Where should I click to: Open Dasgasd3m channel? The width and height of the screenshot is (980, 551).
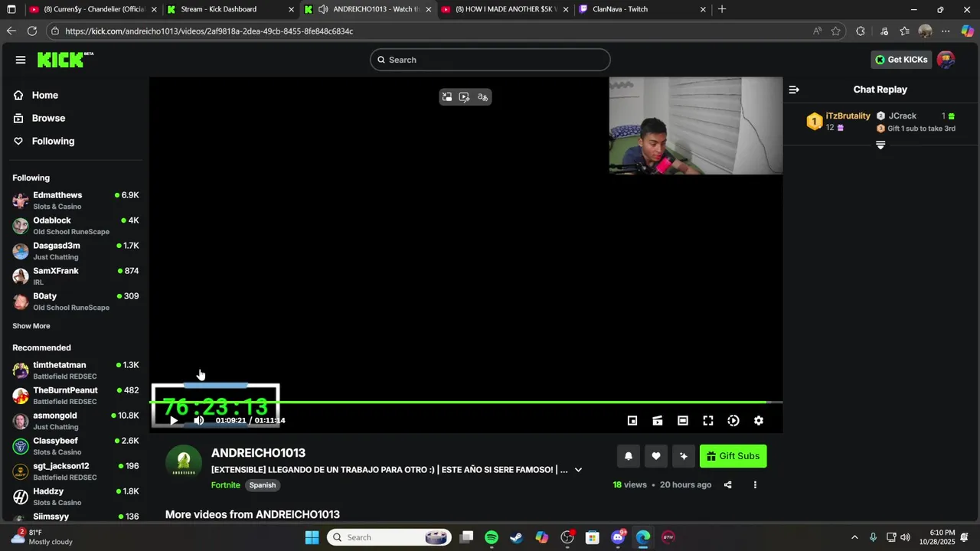point(76,251)
